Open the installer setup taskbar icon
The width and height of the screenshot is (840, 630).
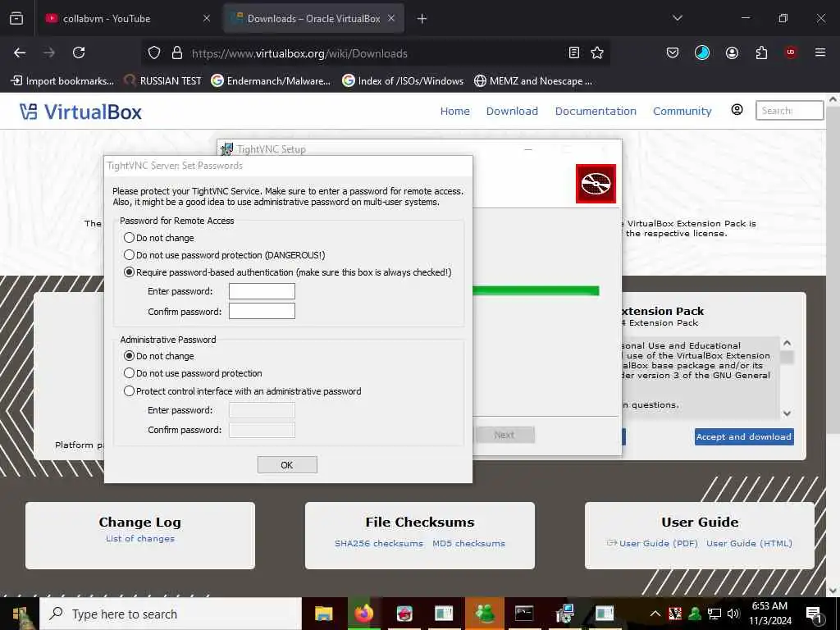[x=564, y=613]
